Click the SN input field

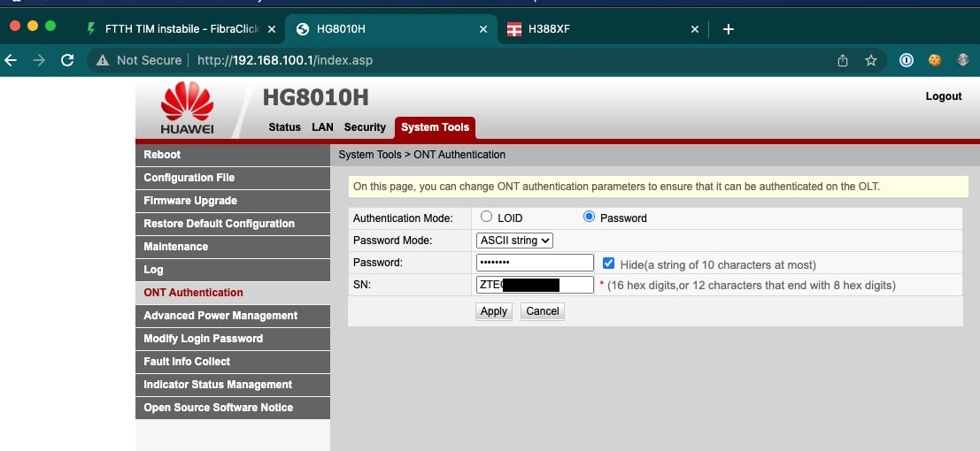[535, 285]
